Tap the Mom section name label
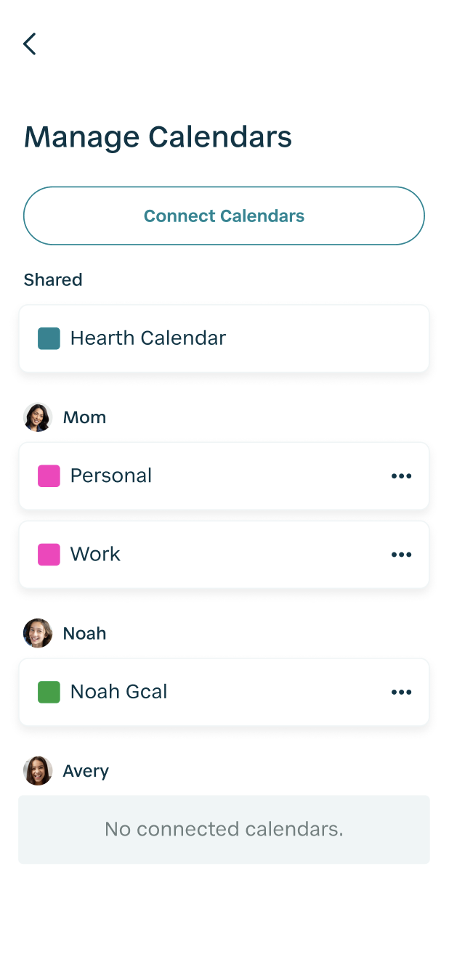Screen dimensions: 449x980 (84, 417)
